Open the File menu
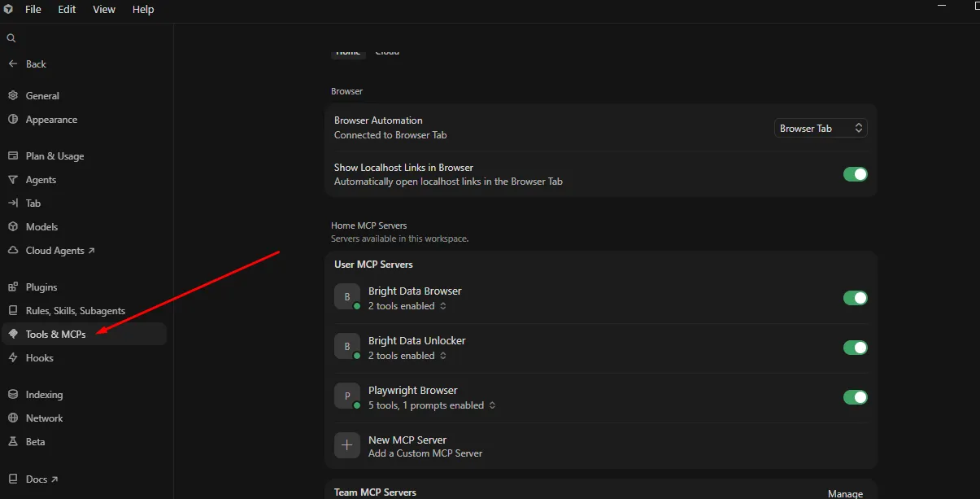The width and height of the screenshot is (980, 499). click(x=33, y=10)
